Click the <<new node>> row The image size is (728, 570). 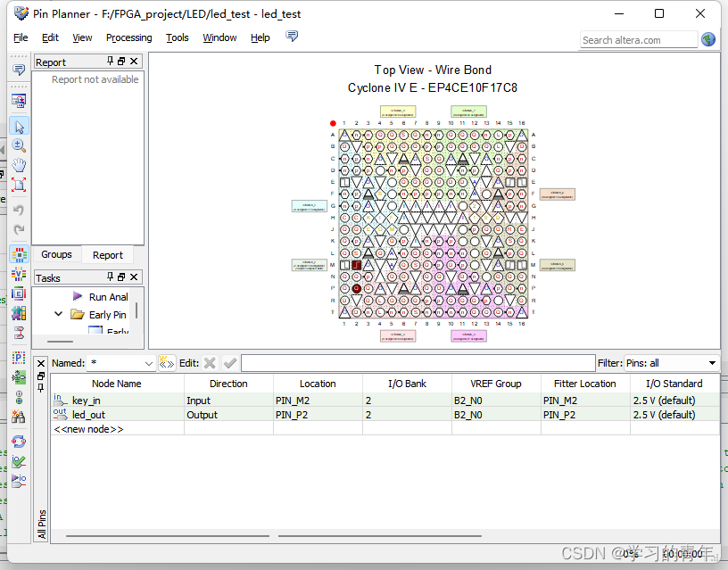87,429
